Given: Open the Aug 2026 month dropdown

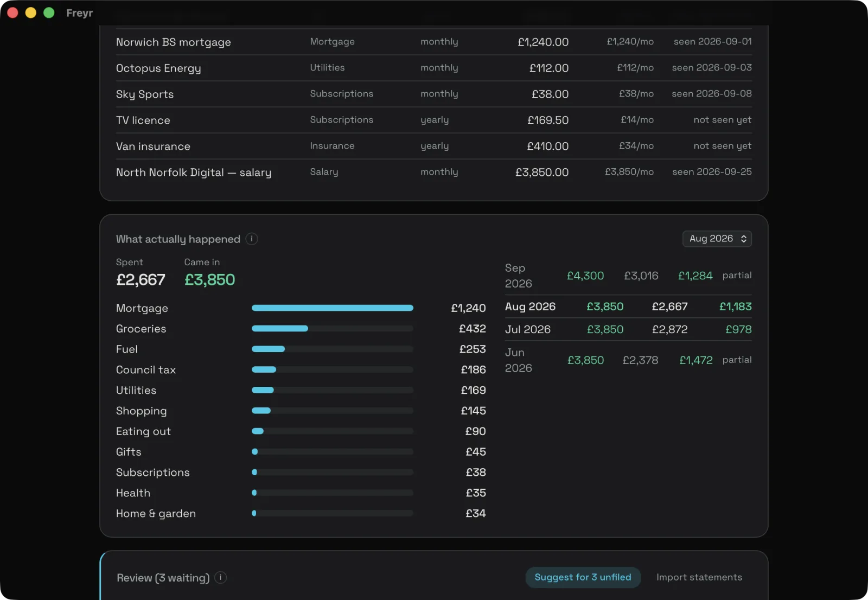Looking at the screenshot, I should click(x=717, y=239).
